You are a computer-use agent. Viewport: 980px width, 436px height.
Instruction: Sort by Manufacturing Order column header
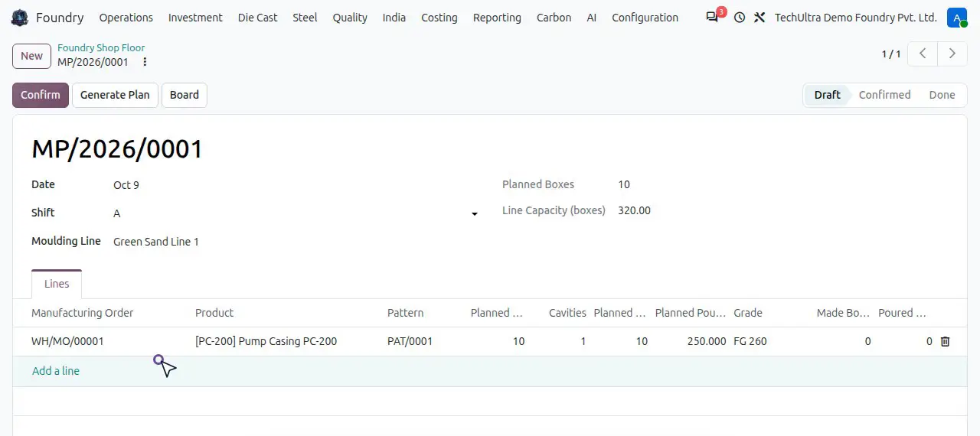pyautogui.click(x=83, y=313)
